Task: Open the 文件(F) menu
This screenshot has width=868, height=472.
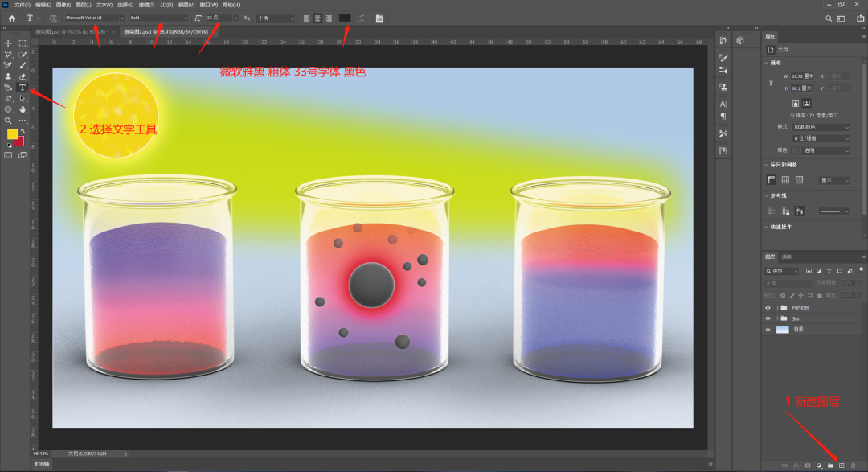Action: tap(23, 5)
